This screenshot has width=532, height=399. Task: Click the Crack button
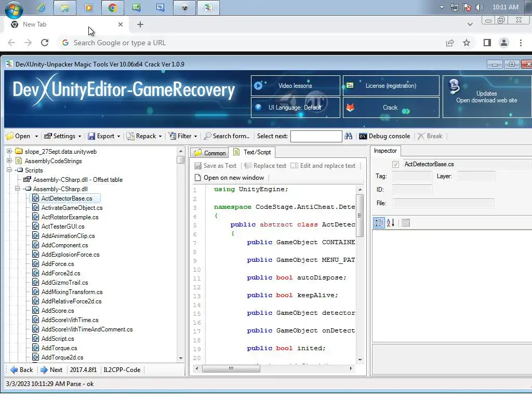[x=391, y=108]
